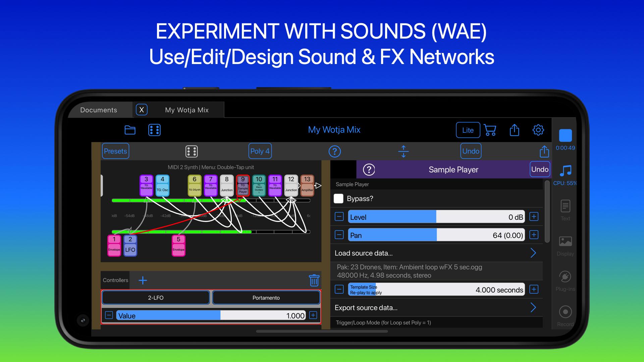Select unit 2 LFO
Image resolution: width=644 pixels, height=362 pixels.
[x=130, y=245]
